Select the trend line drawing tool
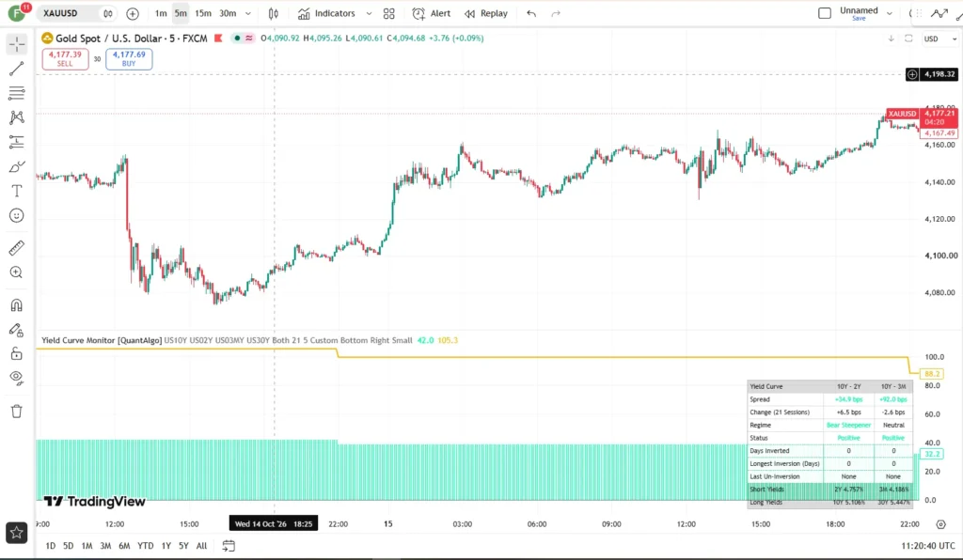The image size is (963, 560). (x=17, y=69)
